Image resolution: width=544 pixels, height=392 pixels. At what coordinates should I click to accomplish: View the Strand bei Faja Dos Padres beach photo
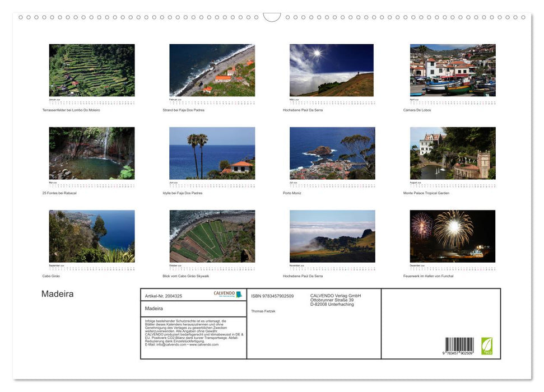click(x=212, y=70)
